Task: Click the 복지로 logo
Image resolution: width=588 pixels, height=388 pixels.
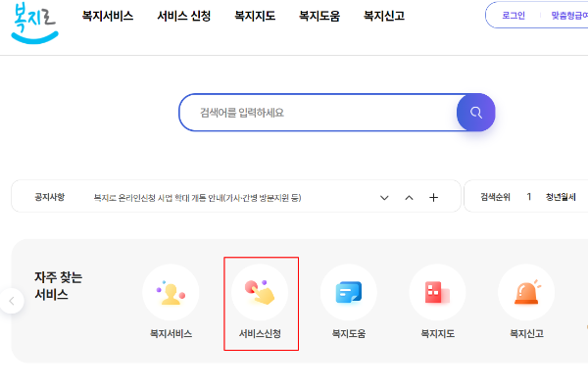Action: (x=34, y=23)
